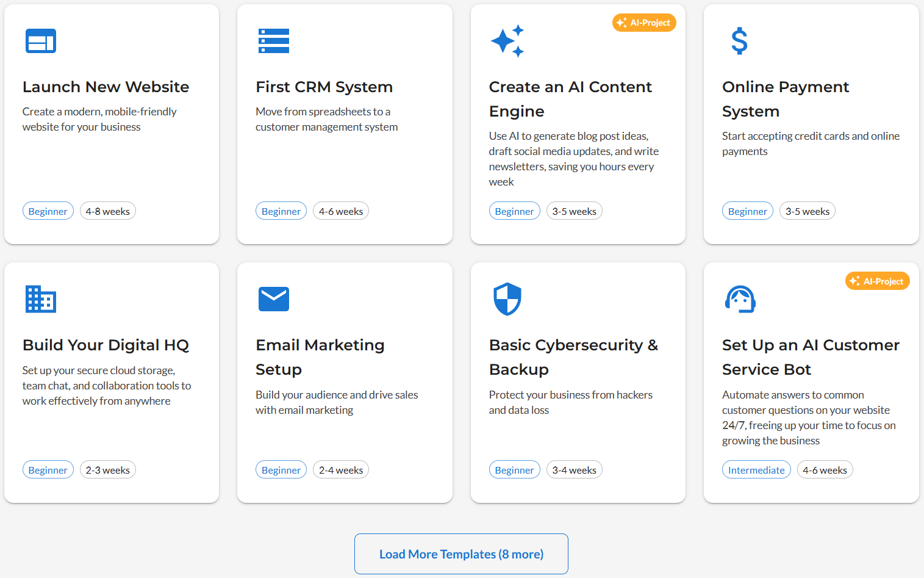Click the dollar sign icon on Online Payment System
This screenshot has width=924, height=578.
pyautogui.click(x=739, y=41)
